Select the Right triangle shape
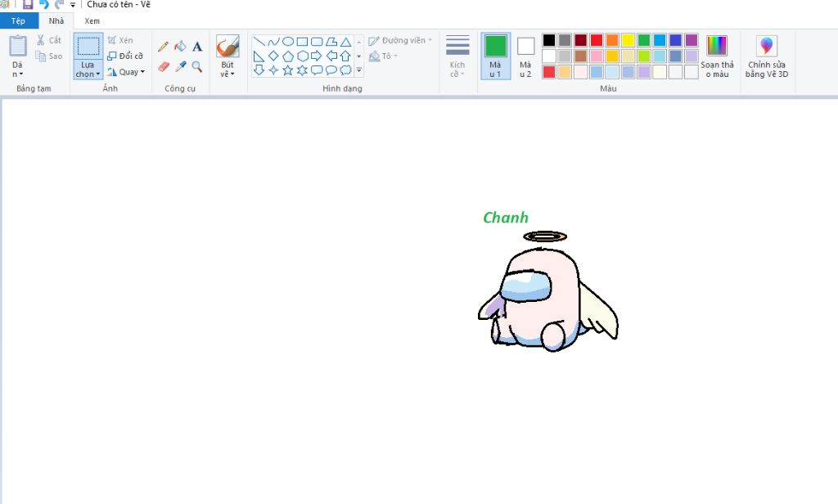 (x=259, y=56)
